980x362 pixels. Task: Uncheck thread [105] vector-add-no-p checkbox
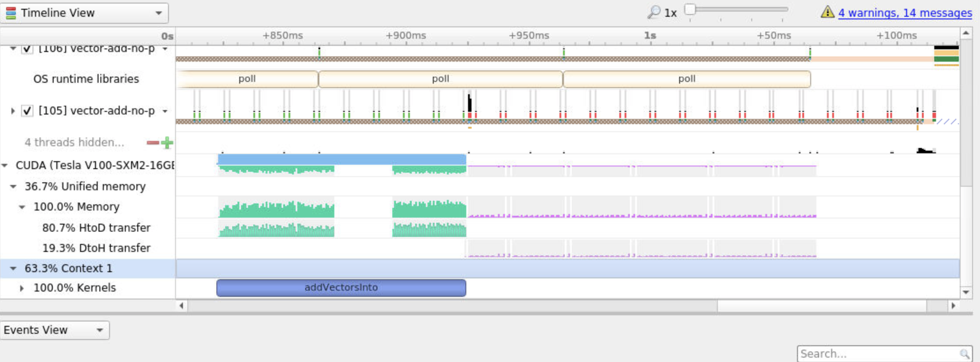tap(27, 111)
